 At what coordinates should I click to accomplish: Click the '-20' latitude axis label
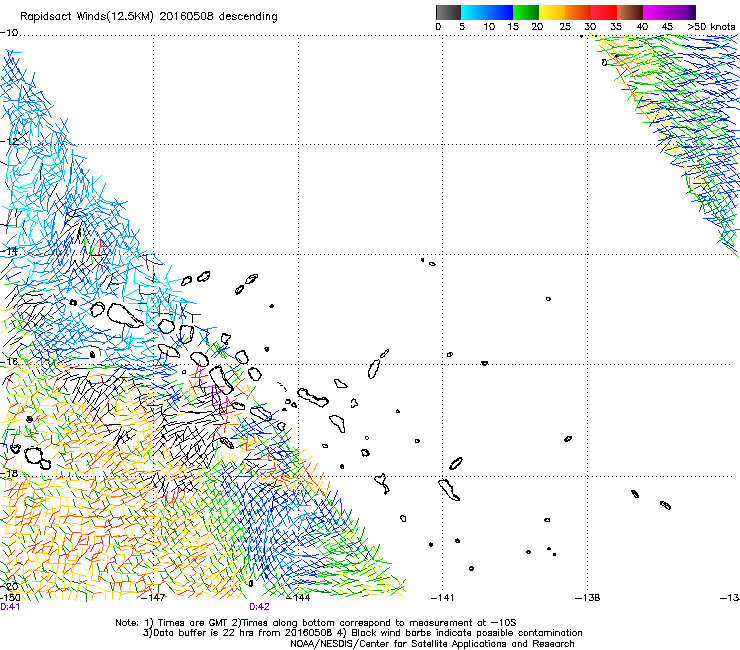click(x=9, y=587)
